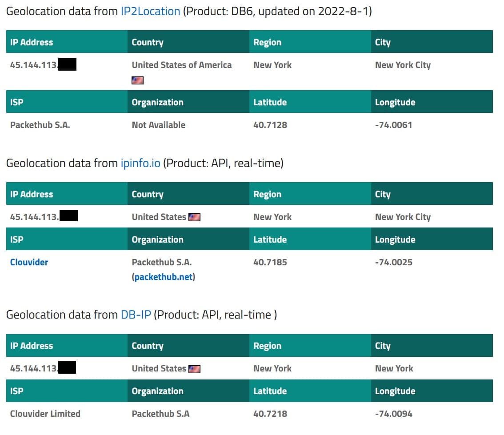Click "Packethub S.A" organization in DB-IP table
Viewport: 504px width, 435px height.
(x=160, y=414)
